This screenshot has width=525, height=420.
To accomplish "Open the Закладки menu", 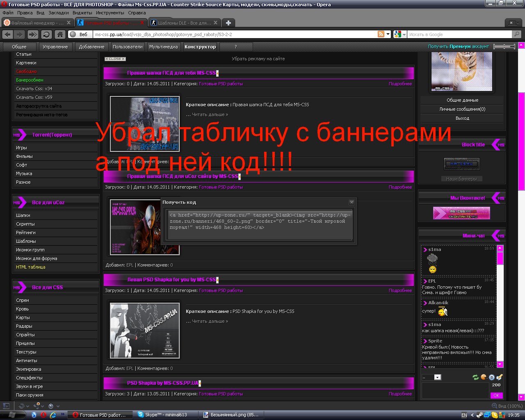I will pos(59,13).
